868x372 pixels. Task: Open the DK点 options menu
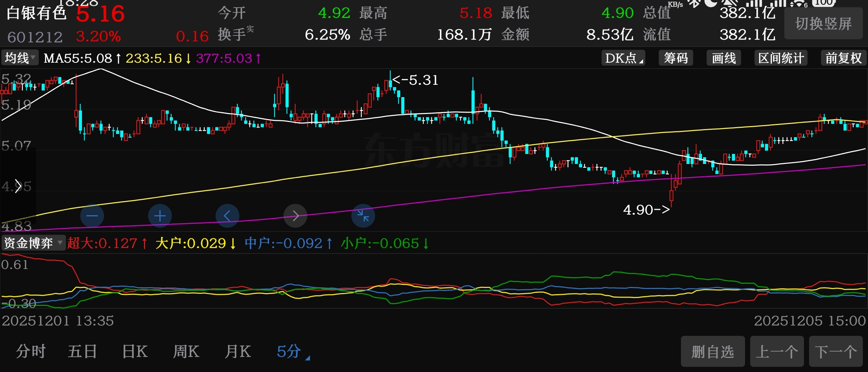coord(623,58)
